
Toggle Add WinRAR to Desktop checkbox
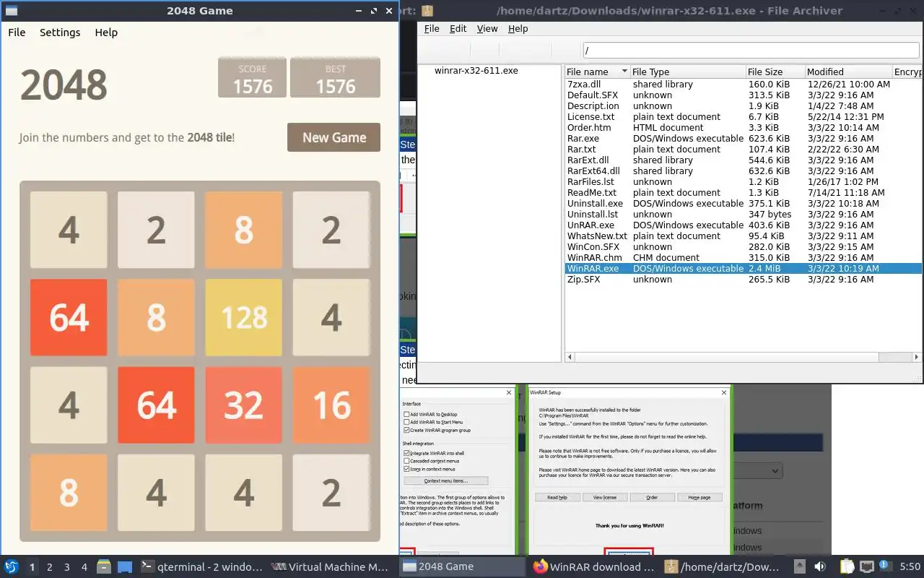407,414
